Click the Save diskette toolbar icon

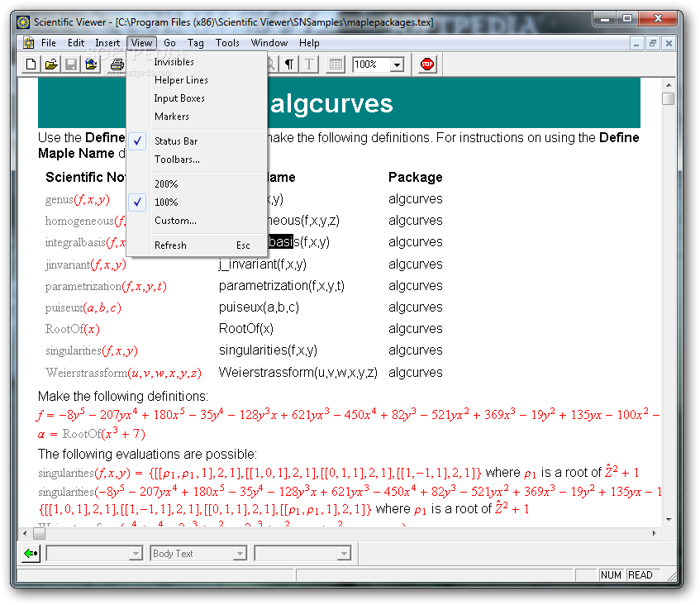71,64
